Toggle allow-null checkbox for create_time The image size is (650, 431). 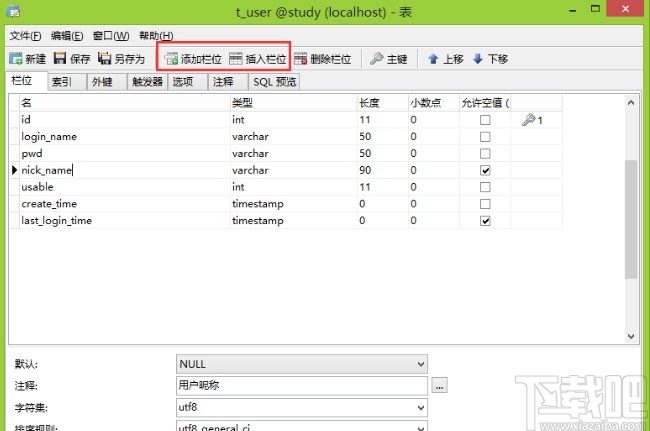click(x=485, y=204)
